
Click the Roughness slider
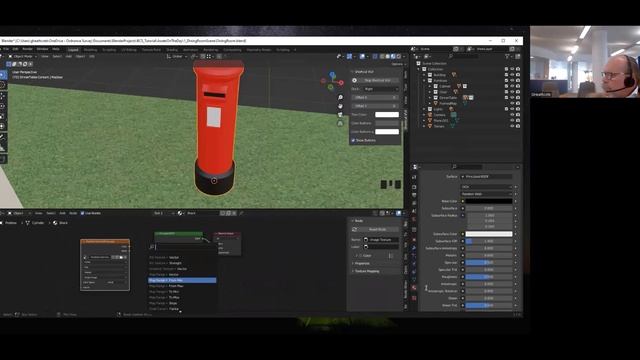tap(489, 277)
